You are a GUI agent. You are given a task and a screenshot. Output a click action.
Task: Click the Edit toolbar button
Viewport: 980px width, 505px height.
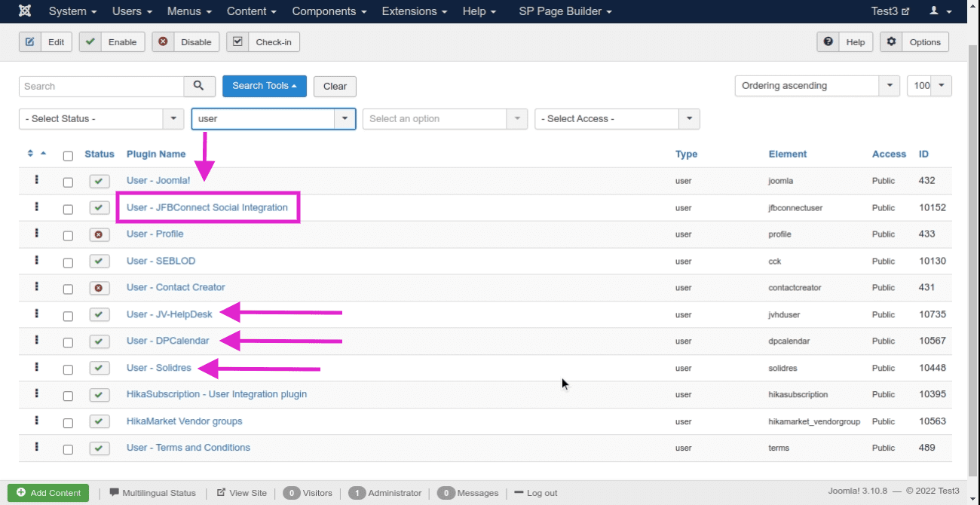(46, 42)
